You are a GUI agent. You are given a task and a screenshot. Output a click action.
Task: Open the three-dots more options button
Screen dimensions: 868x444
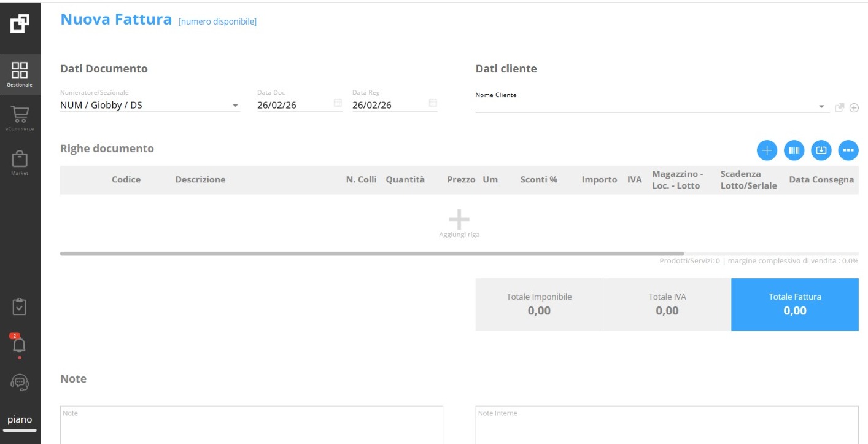848,150
